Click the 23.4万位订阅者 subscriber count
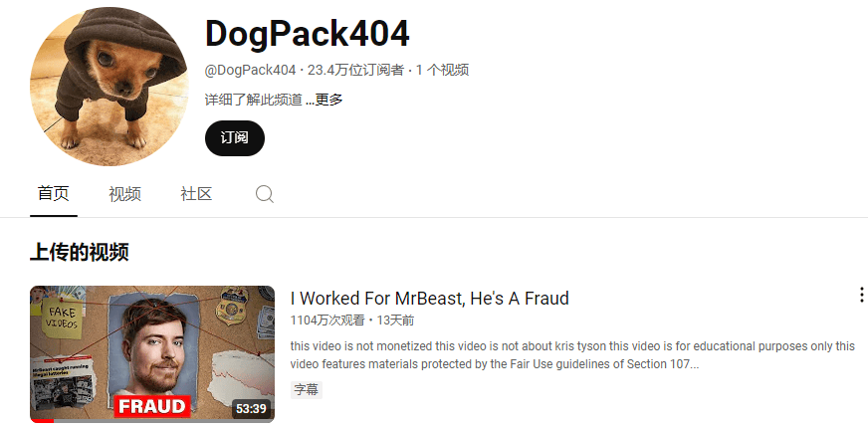 [x=356, y=71]
